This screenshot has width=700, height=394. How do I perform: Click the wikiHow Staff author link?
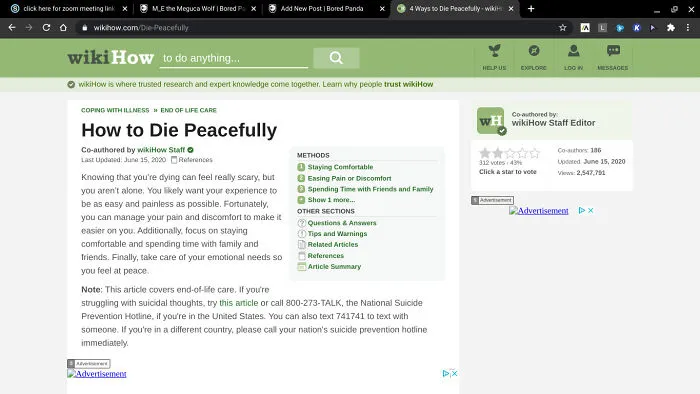pos(161,150)
